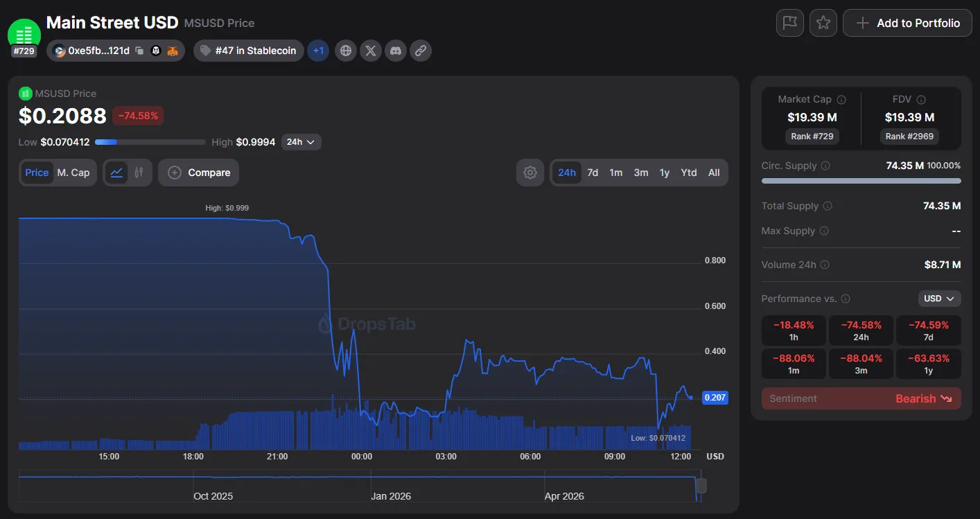Click the Jan 2026 label in range navigator
The image size is (980, 519).
click(391, 496)
